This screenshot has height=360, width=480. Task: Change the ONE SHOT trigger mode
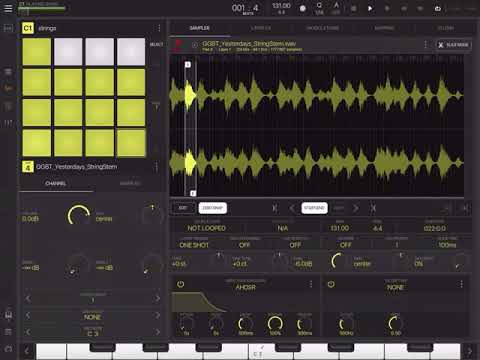click(194, 243)
